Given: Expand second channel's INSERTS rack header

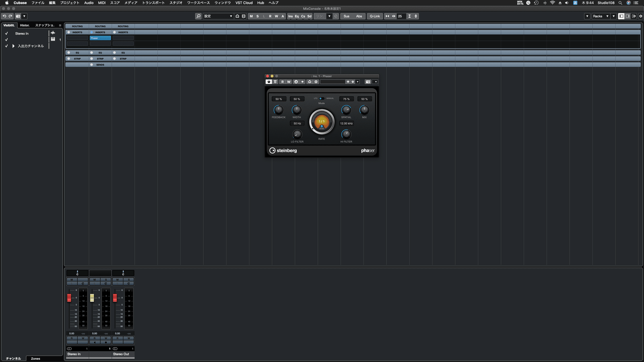Looking at the screenshot, I should 100,32.
